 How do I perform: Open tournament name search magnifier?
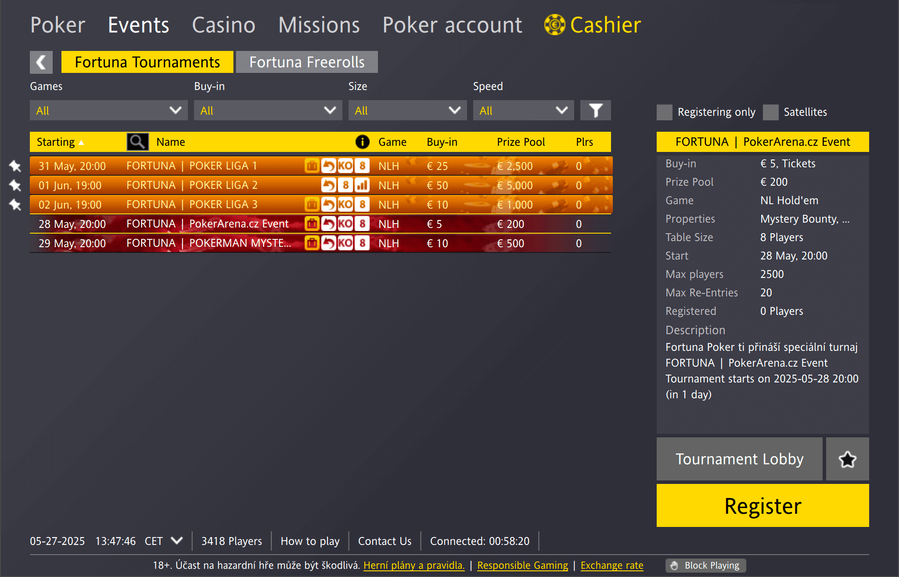[138, 142]
